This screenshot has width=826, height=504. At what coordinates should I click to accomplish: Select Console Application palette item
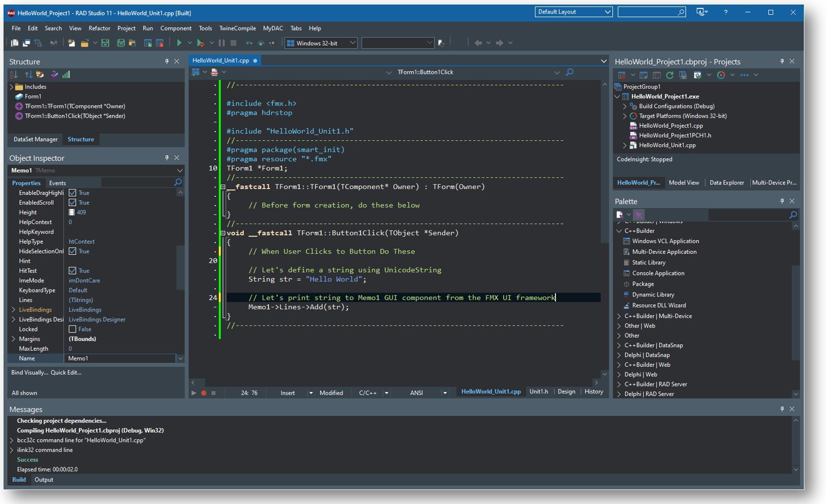pos(658,273)
